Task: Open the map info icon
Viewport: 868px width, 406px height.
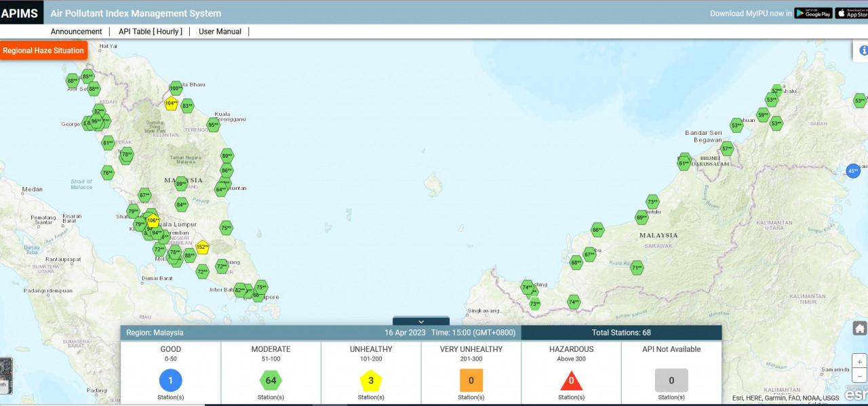Action: [x=863, y=51]
